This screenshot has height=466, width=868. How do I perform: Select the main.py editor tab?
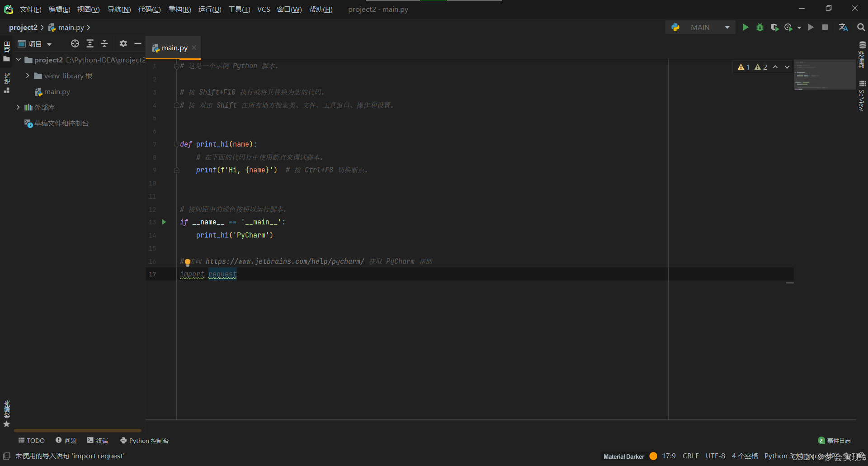(x=174, y=48)
